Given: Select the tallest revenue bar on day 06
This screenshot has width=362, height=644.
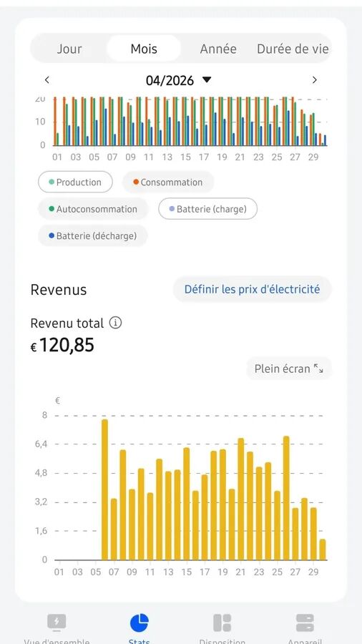Looking at the screenshot, I should (104, 489).
